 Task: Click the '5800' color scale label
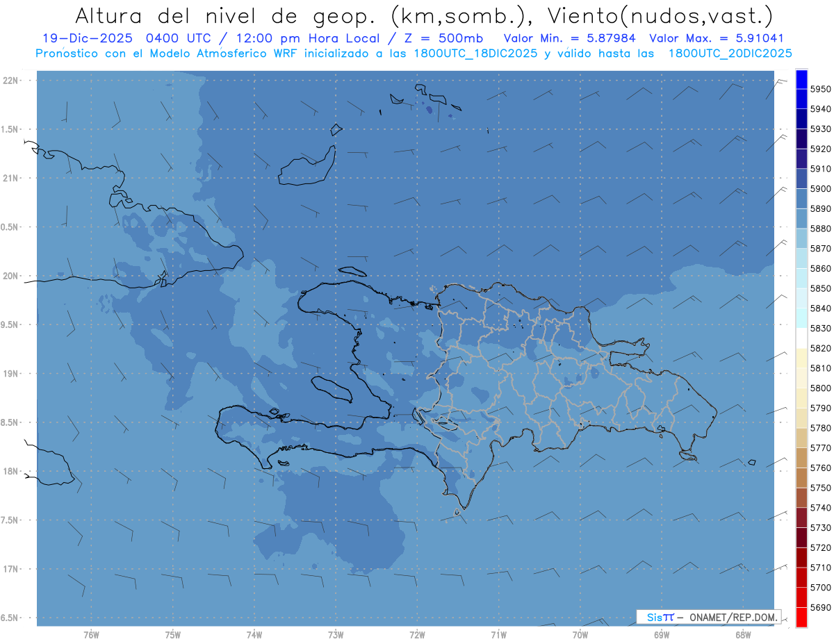821,388
